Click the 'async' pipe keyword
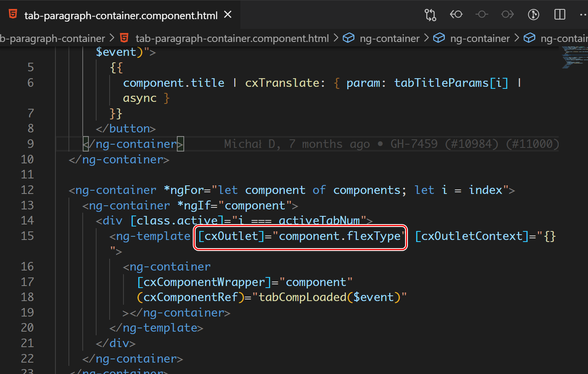This screenshot has height=374, width=588. point(140,98)
